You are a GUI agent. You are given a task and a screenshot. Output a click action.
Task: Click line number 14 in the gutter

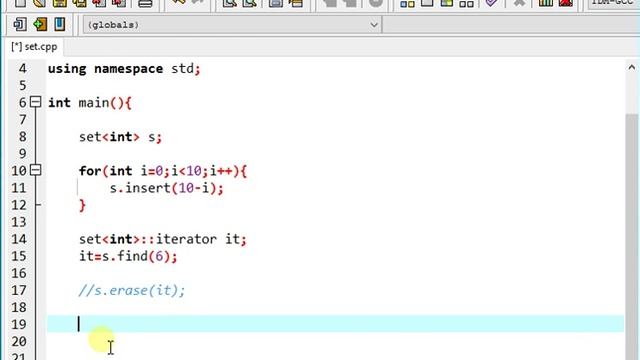(x=19, y=239)
